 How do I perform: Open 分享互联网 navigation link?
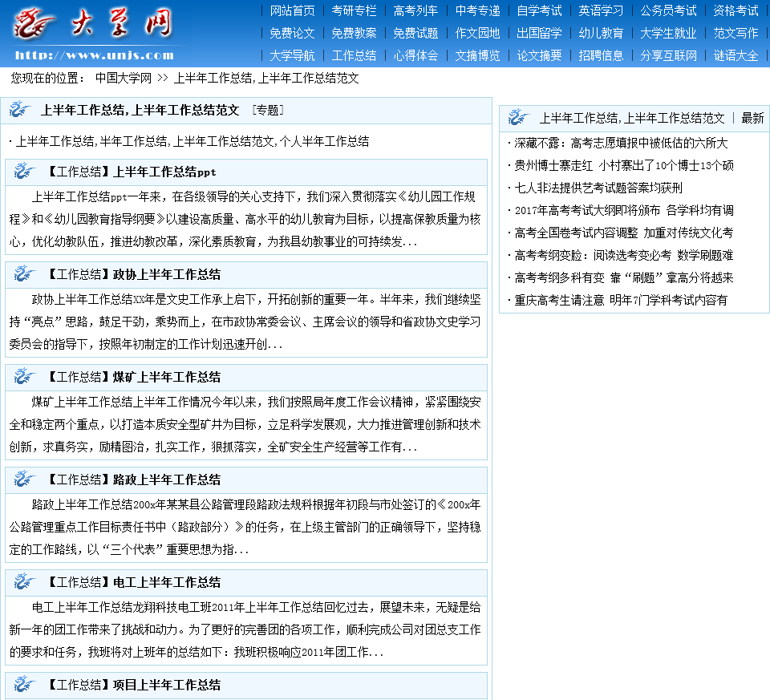(668, 55)
